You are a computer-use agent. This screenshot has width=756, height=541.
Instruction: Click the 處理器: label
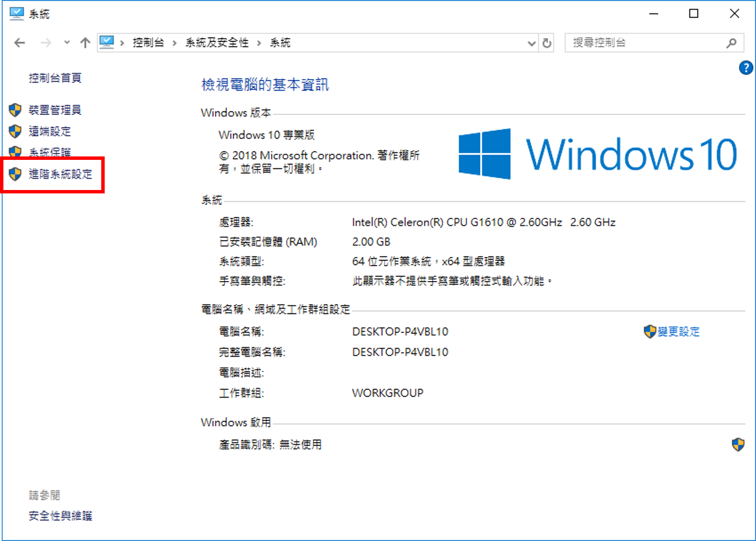point(237,222)
